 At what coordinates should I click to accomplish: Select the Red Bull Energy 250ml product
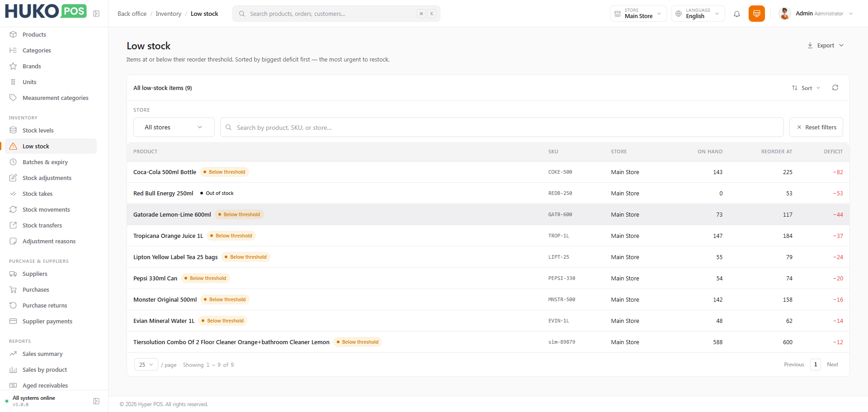point(163,193)
